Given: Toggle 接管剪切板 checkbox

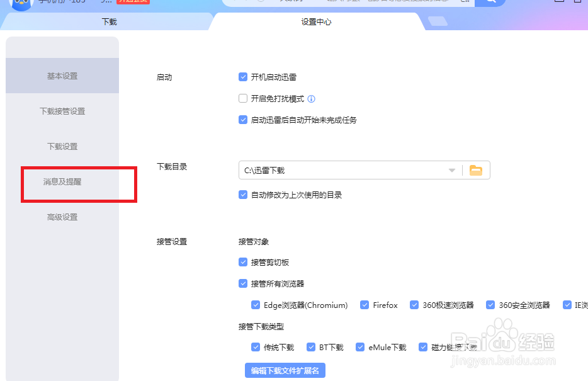Looking at the screenshot, I should (x=243, y=262).
